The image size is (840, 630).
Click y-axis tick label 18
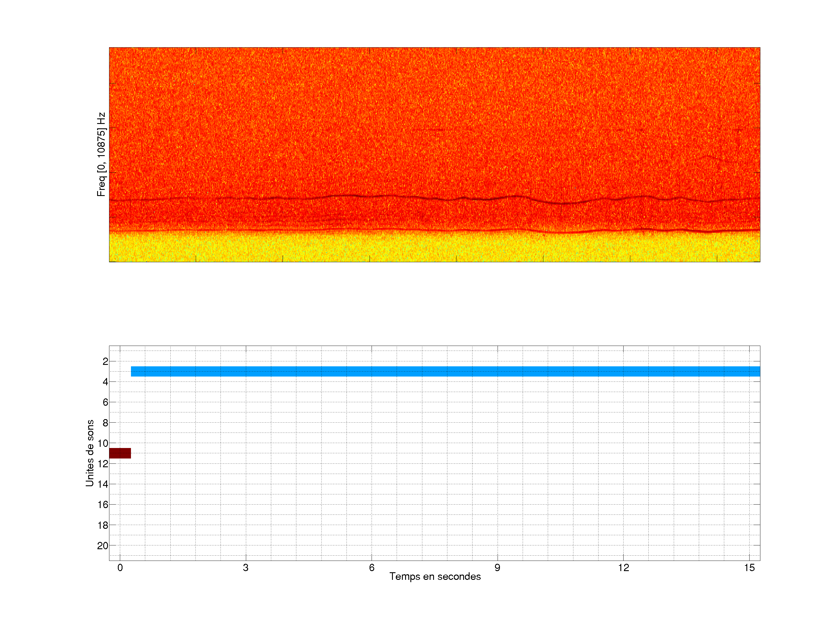103,525
